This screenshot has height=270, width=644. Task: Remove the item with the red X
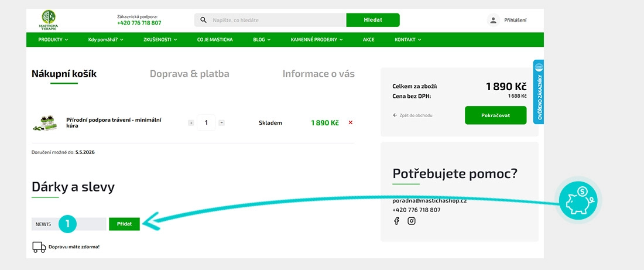point(350,122)
